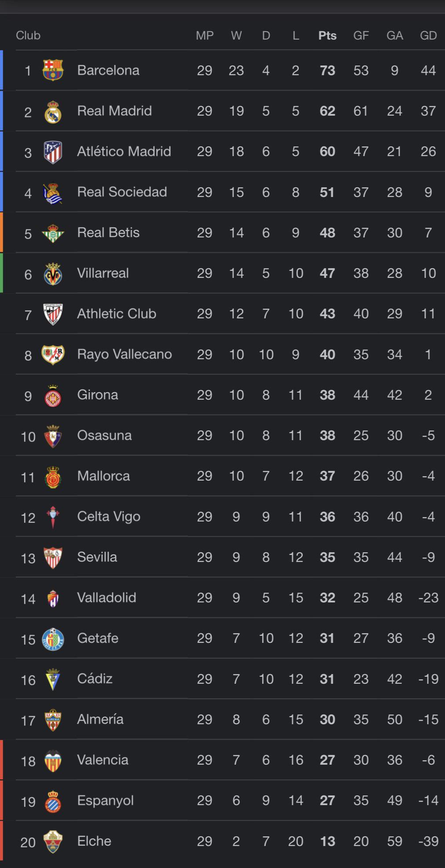Image resolution: width=445 pixels, height=868 pixels.
Task: Select the Sevilla team name
Action: pyautogui.click(x=97, y=557)
